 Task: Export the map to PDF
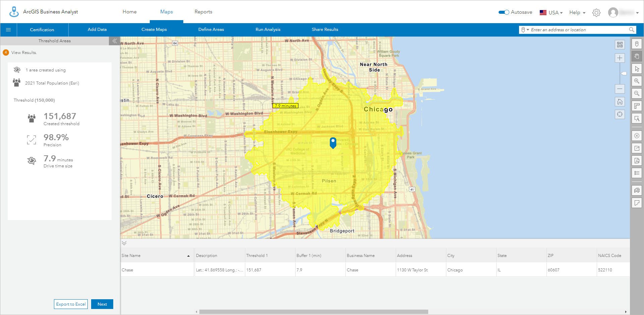coord(637,161)
